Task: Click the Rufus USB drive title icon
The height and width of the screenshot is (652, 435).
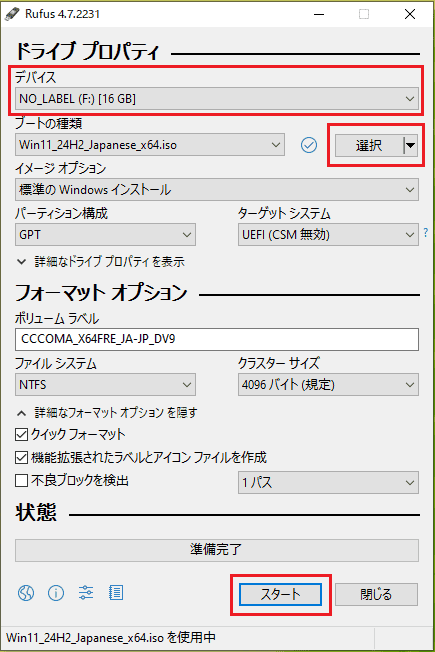Action: [x=12, y=14]
